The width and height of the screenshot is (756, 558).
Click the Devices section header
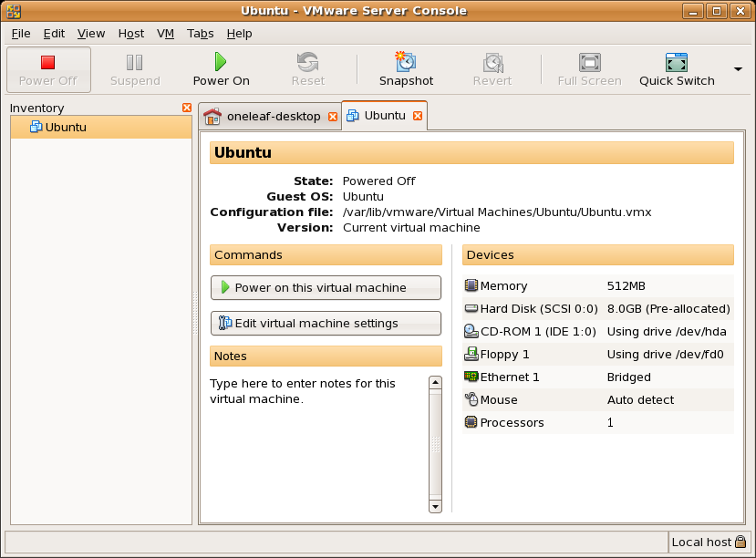[598, 255]
